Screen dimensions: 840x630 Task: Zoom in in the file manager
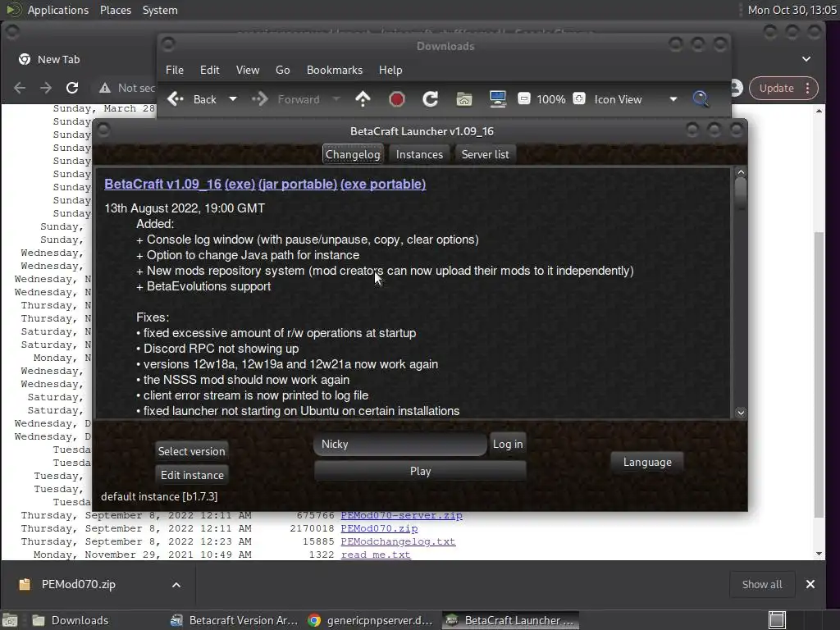click(x=579, y=98)
